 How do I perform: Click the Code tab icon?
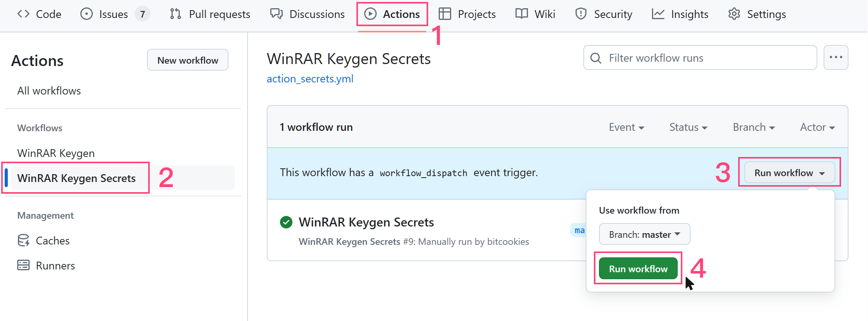(23, 14)
